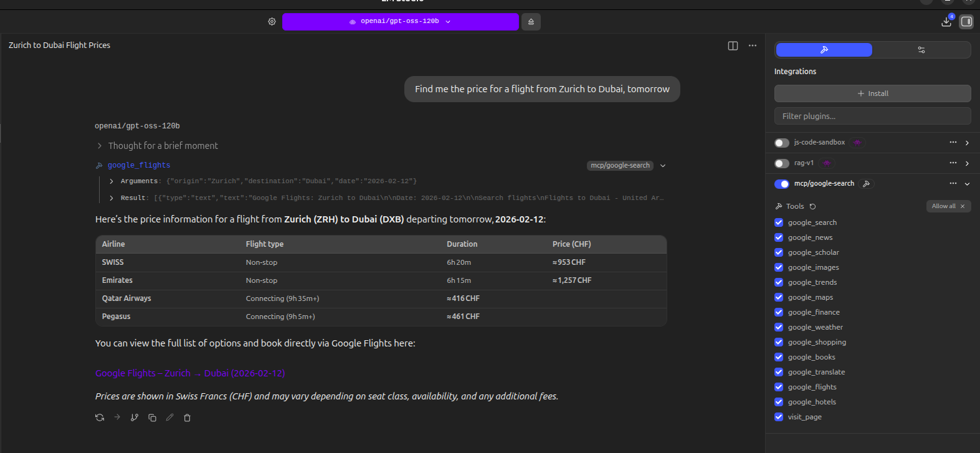The width and height of the screenshot is (980, 453).
Task: Uncheck the google_trends tool
Action: [x=779, y=282]
